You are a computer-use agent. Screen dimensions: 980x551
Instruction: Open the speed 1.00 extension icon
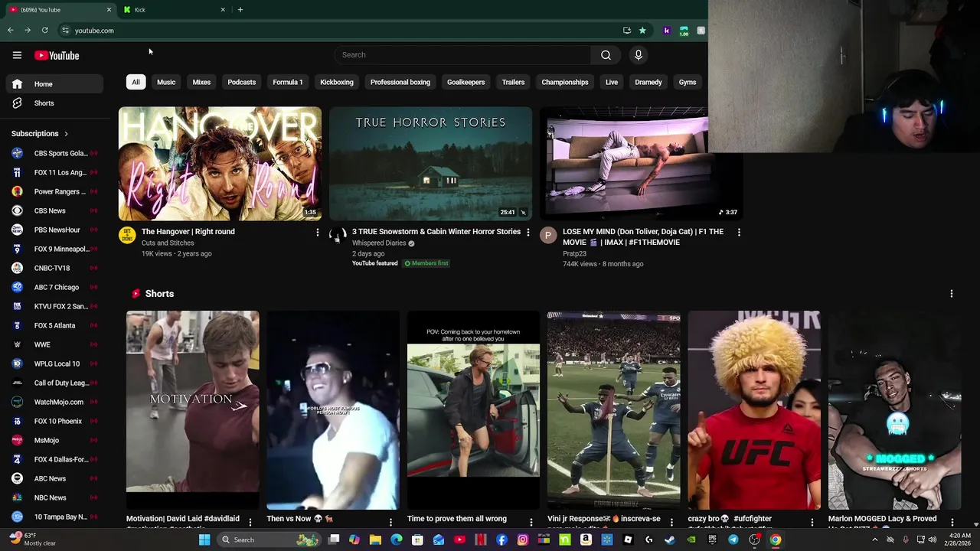[x=684, y=31]
